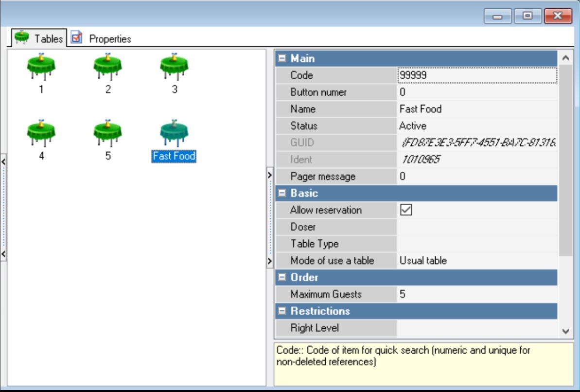Edit the Button numer value
580x392 pixels.
pos(477,92)
